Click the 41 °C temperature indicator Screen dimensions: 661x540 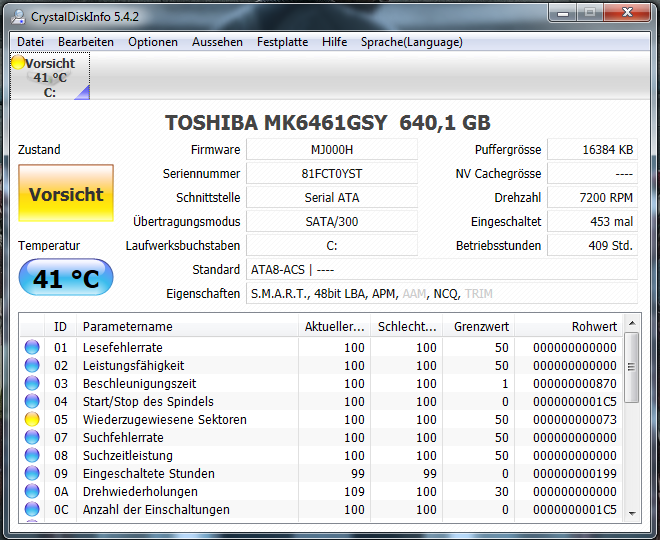click(x=66, y=277)
